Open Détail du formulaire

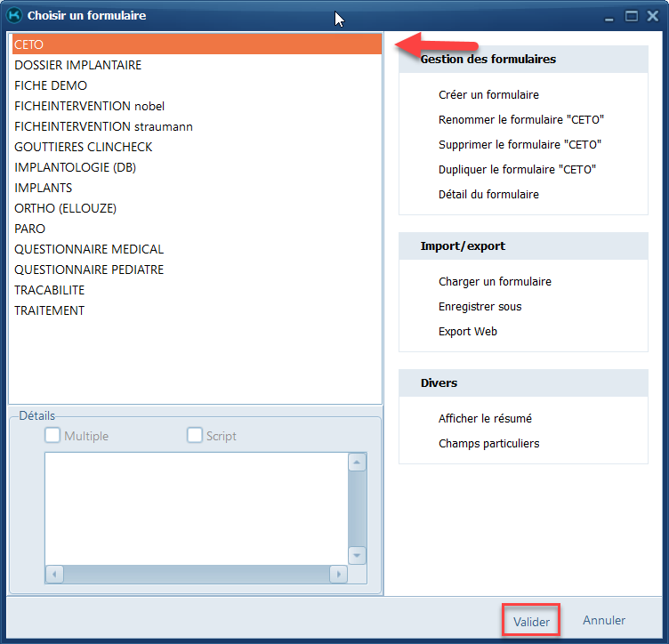point(488,195)
